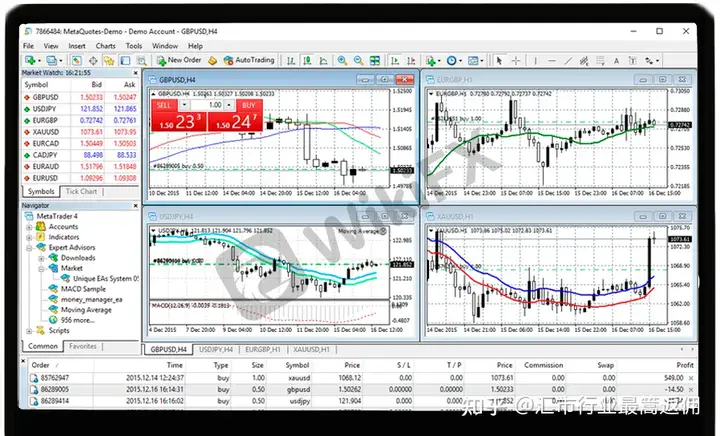Click the Templates toolbar icon
The image size is (720, 436).
pyautogui.click(x=473, y=61)
